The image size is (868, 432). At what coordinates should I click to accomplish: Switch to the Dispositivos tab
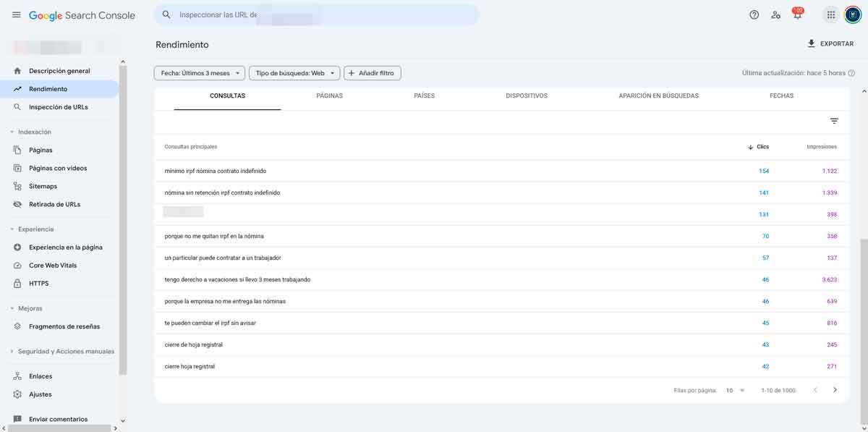(527, 96)
